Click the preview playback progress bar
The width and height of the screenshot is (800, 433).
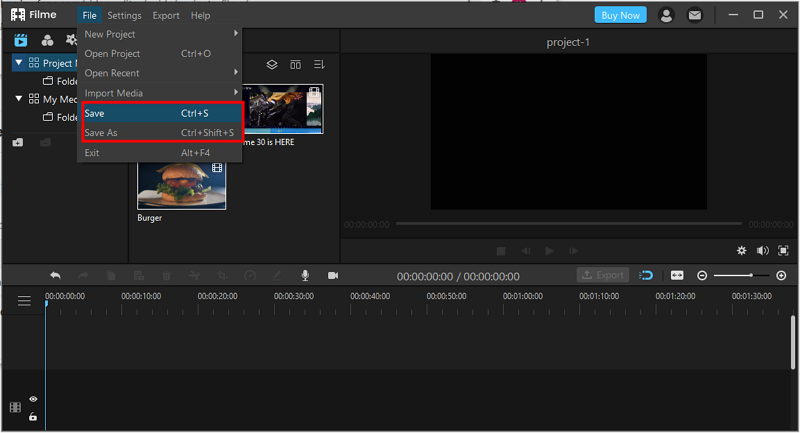568,223
